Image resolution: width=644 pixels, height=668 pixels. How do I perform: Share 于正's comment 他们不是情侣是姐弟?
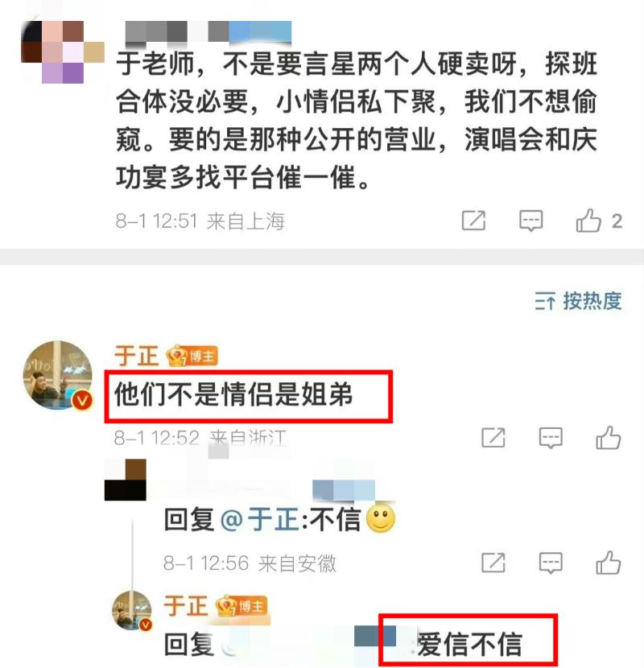(x=493, y=438)
